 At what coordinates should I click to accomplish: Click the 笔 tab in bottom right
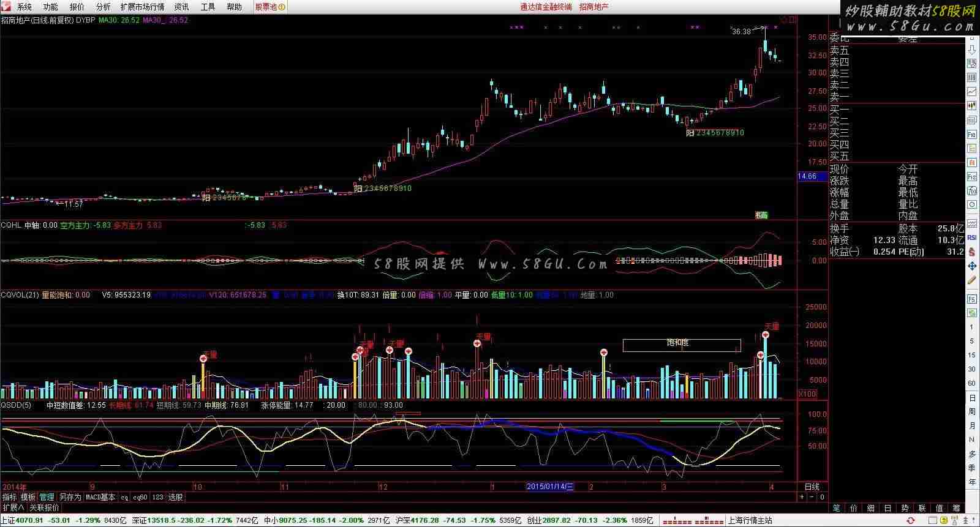pos(837,508)
